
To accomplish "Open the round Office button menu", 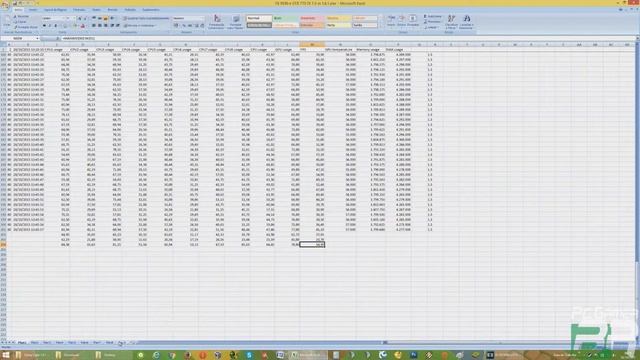I will 5,4.
